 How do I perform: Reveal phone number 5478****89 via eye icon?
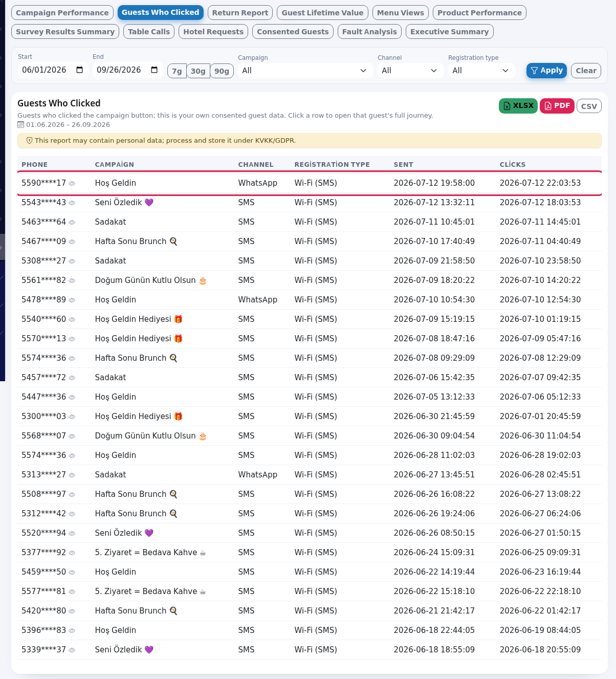pos(72,300)
